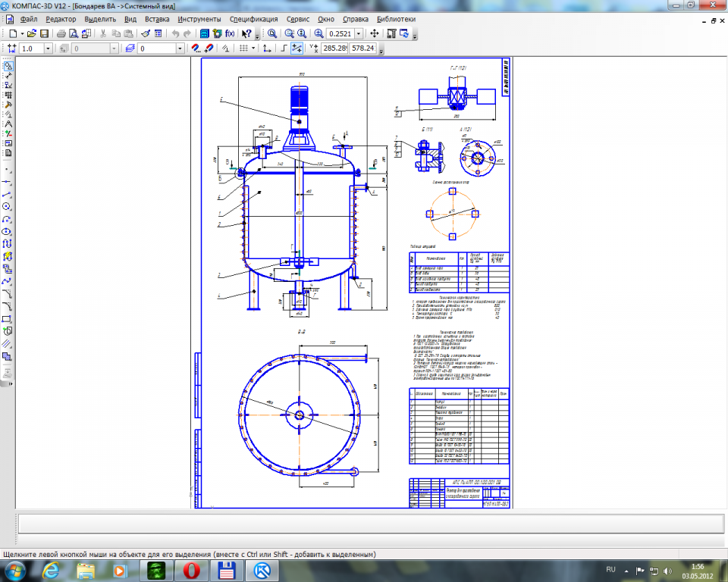
Task: Open the Windows Start button
Action: [x=14, y=571]
